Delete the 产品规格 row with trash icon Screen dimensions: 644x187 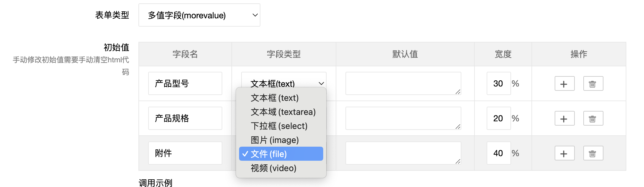click(593, 119)
